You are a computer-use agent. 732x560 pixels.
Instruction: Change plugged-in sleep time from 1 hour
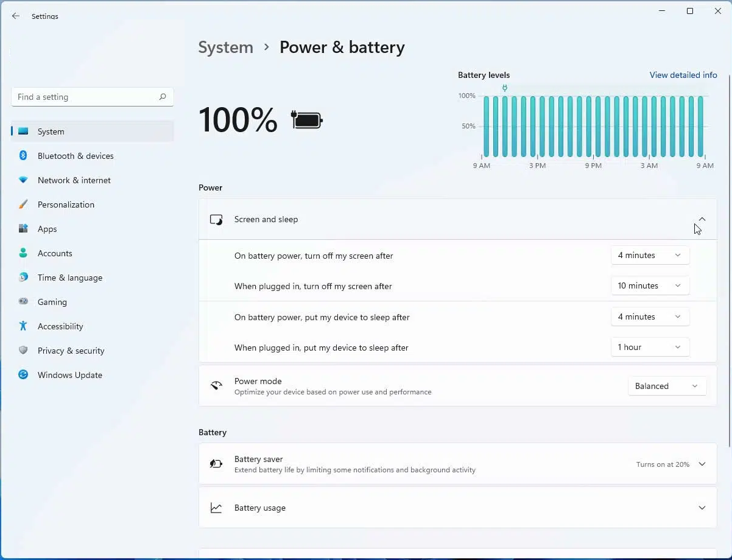tap(650, 348)
